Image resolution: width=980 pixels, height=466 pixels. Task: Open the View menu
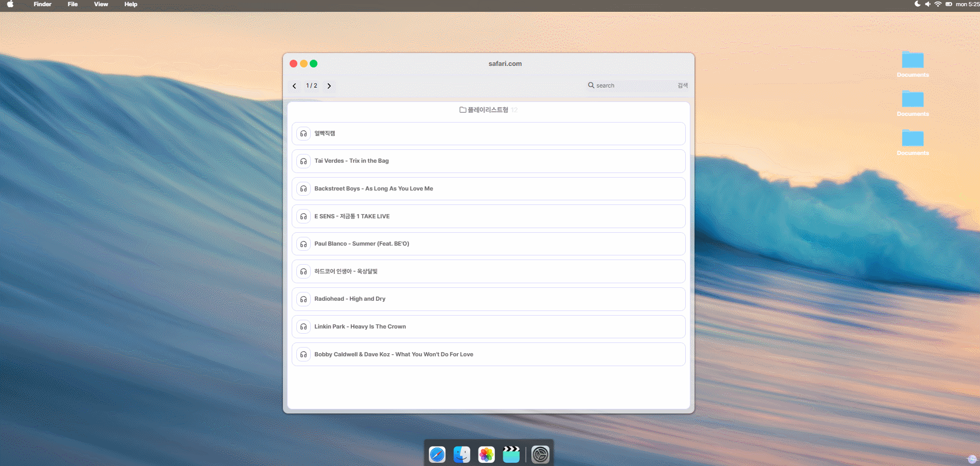[101, 4]
